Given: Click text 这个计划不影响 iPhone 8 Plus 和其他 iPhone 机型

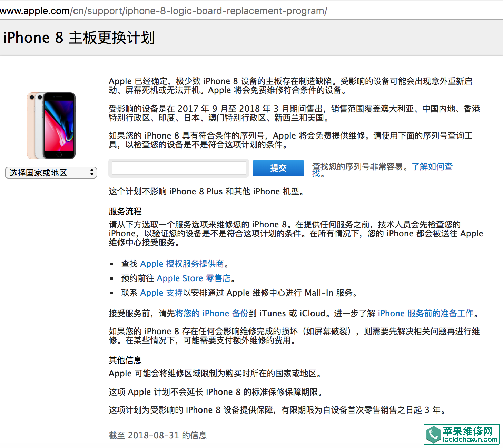Looking at the screenshot, I should coord(207,192).
